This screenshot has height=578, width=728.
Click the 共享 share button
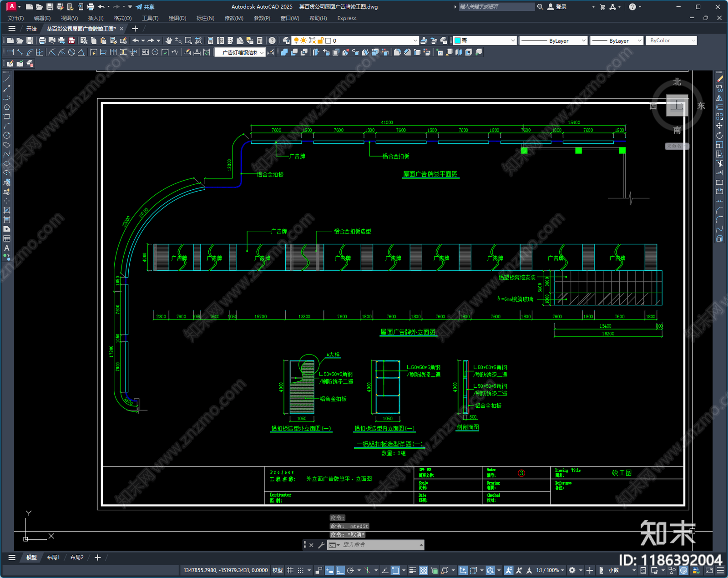(x=145, y=7)
